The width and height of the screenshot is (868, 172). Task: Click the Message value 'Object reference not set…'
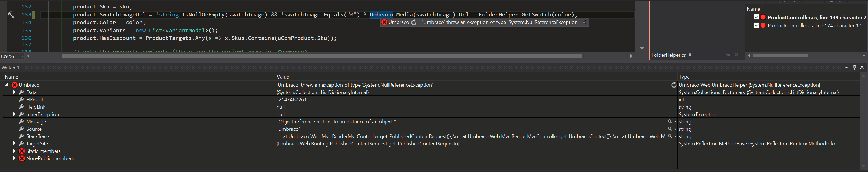tap(336, 121)
